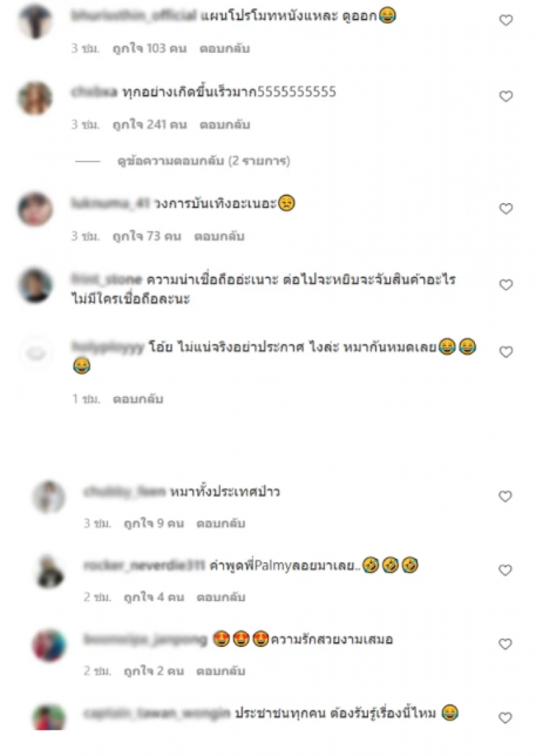536x756 pixels.
Task: Like the ความรักสวยงามเสมอ comment
Action: (505, 644)
